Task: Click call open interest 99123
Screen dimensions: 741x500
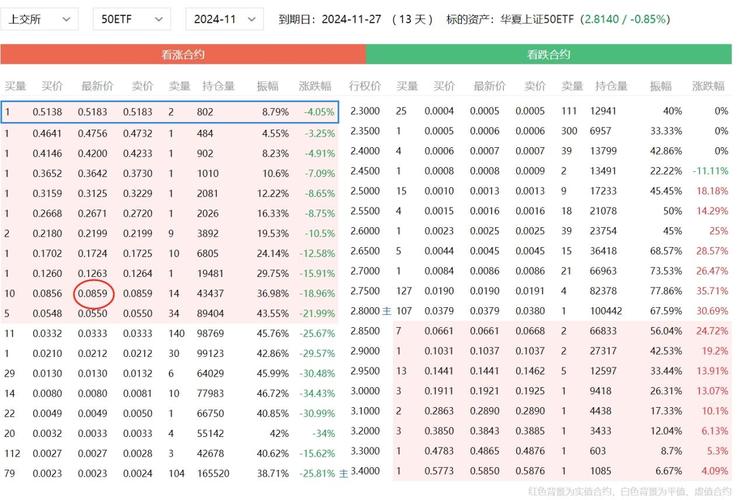Action: click(210, 353)
